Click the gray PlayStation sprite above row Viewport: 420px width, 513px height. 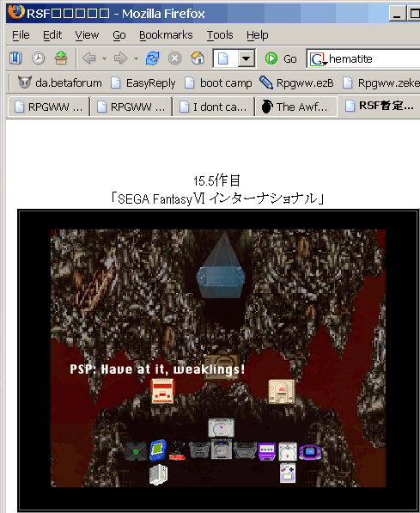coord(221,428)
